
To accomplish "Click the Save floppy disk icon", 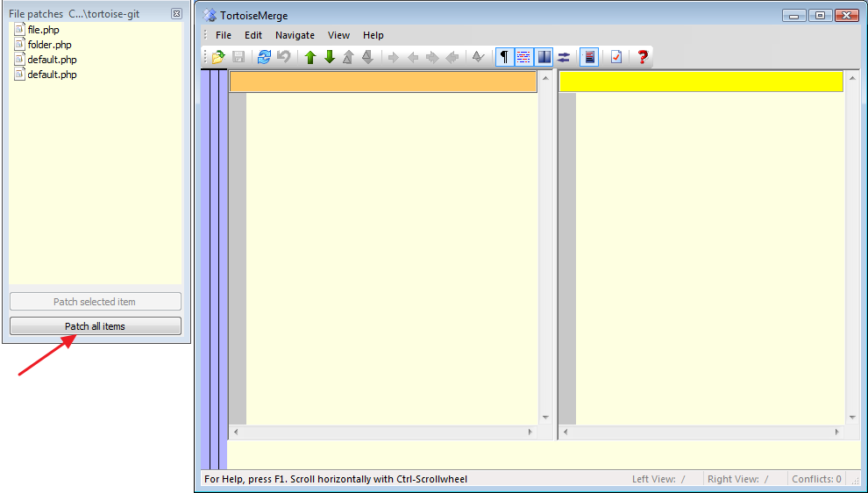I will pyautogui.click(x=238, y=57).
